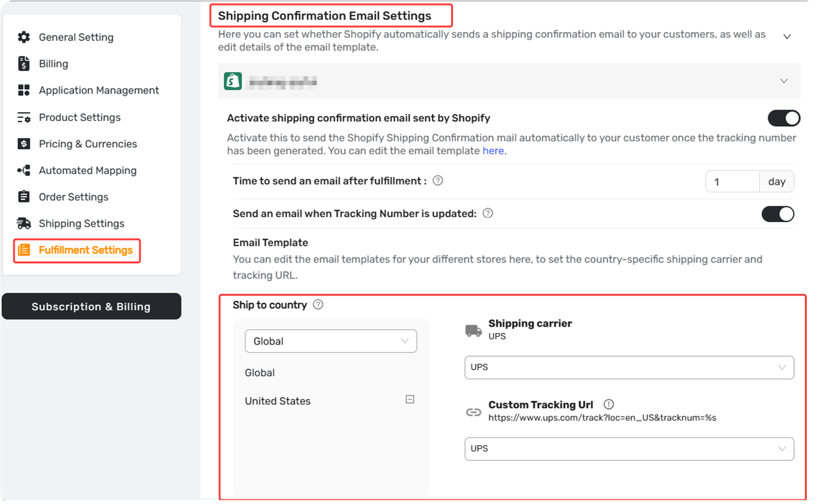Screen dimensions: 817x504
Task: Go to Shipping Settings
Action: [x=81, y=223]
